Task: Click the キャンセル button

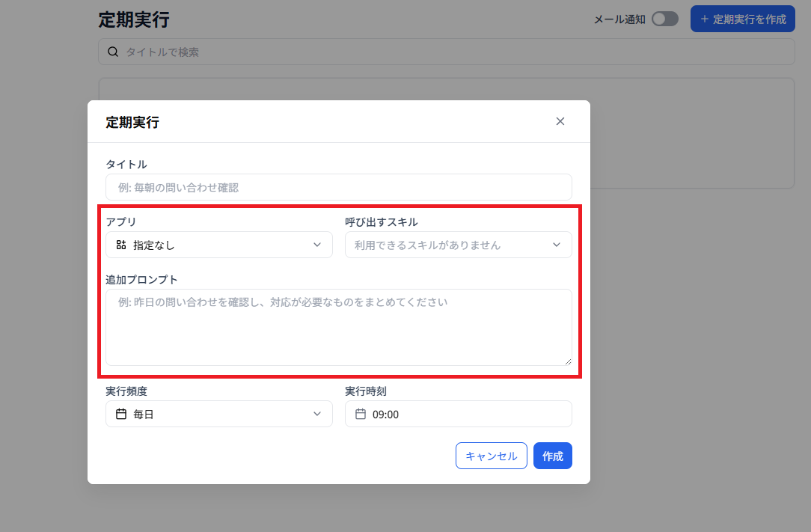Action: click(492, 456)
